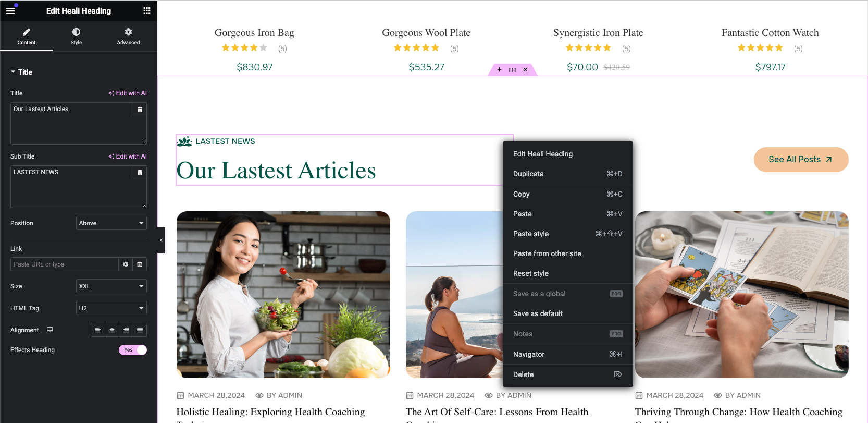The image size is (868, 423).
Task: Set alignment to justified
Action: 140,330
